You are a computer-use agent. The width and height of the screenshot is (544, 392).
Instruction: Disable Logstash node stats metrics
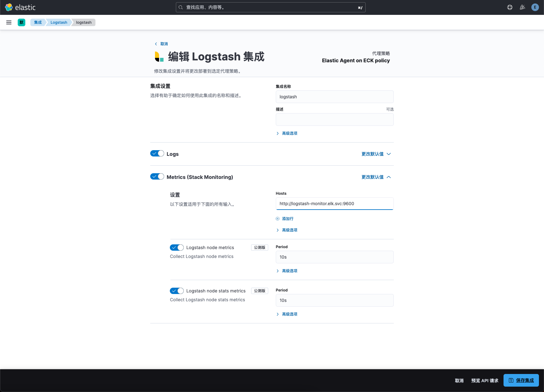(x=177, y=291)
